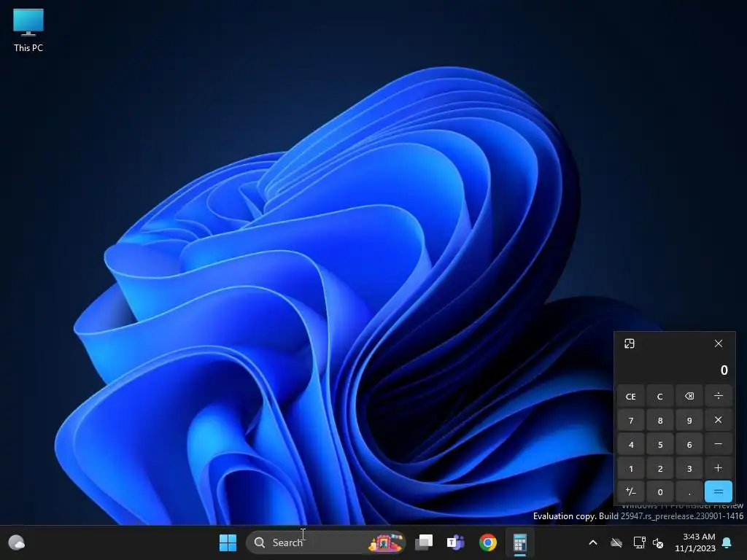The image size is (747, 560).
Task: Click digit 6 on Calculator keypad
Action: pos(689,444)
